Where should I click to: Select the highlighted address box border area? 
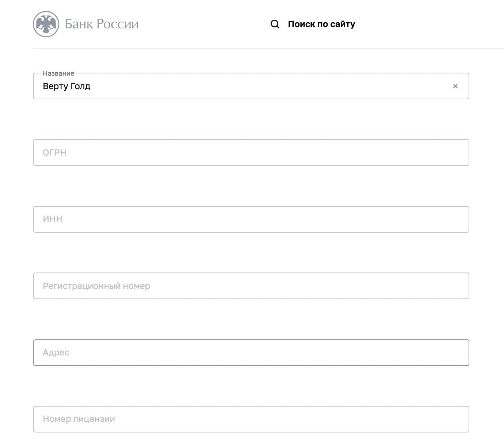click(x=251, y=353)
